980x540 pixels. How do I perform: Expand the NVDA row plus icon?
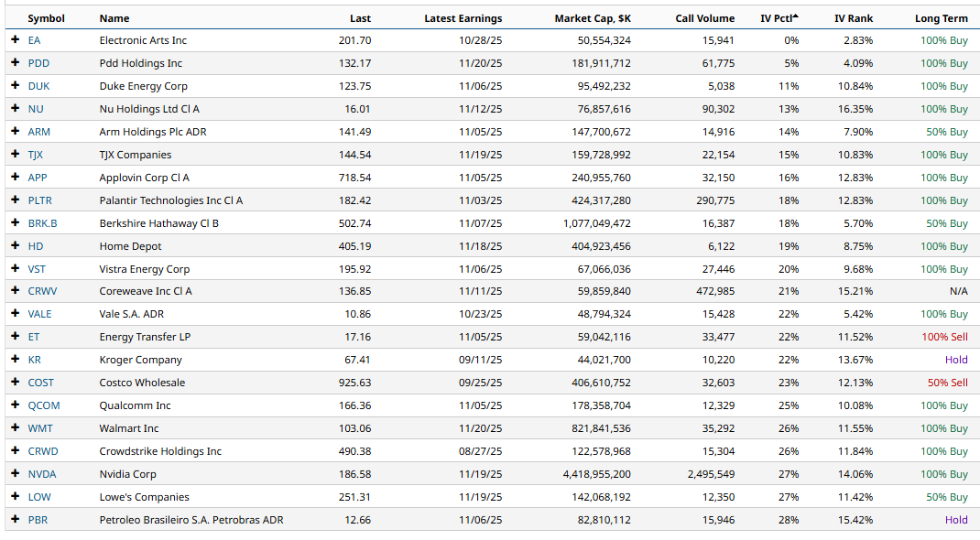(15, 474)
